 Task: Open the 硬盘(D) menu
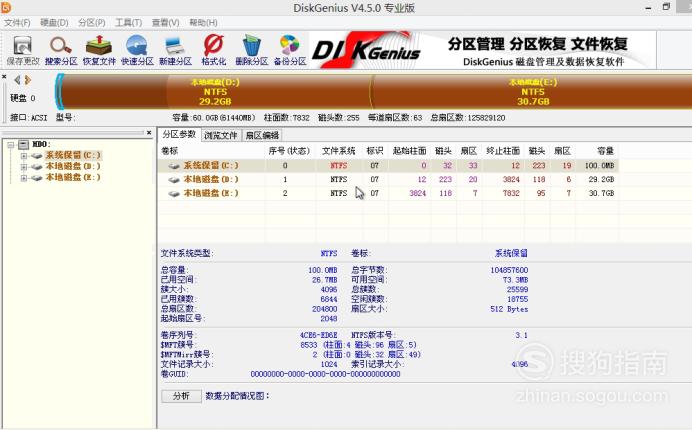point(54,23)
